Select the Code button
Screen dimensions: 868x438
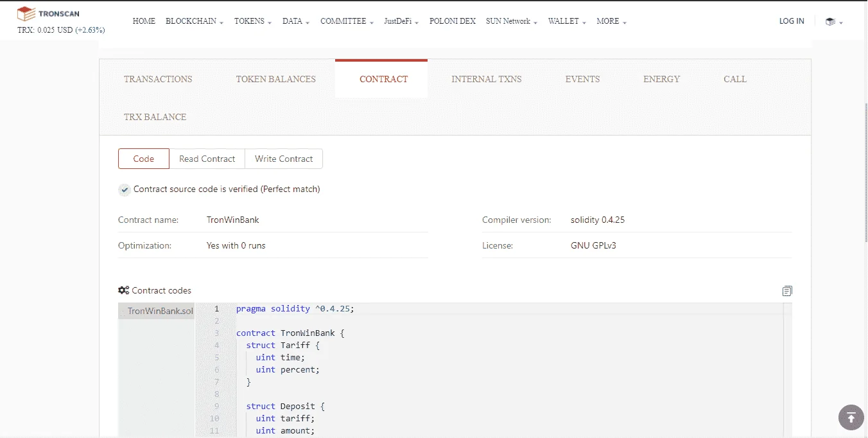pos(144,159)
